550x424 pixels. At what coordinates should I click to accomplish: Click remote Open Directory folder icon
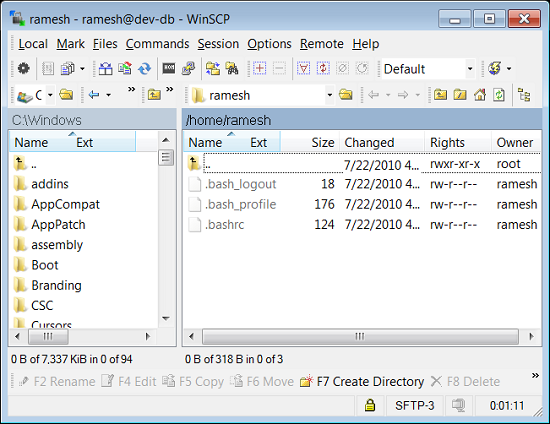pos(346,95)
